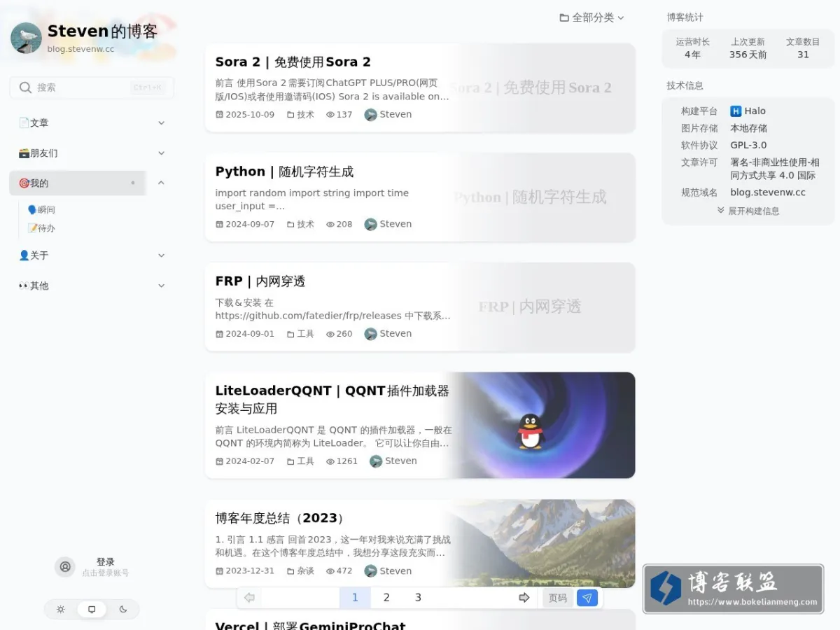Click the eye views icon showing 137

330,115
